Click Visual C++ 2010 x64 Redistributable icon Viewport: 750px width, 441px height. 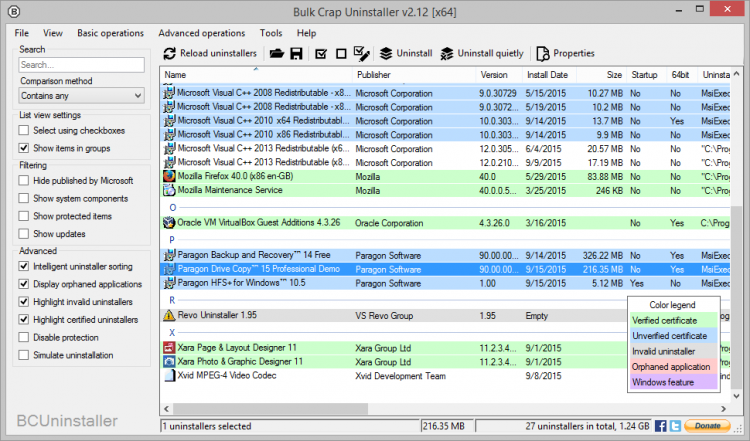[x=169, y=121]
